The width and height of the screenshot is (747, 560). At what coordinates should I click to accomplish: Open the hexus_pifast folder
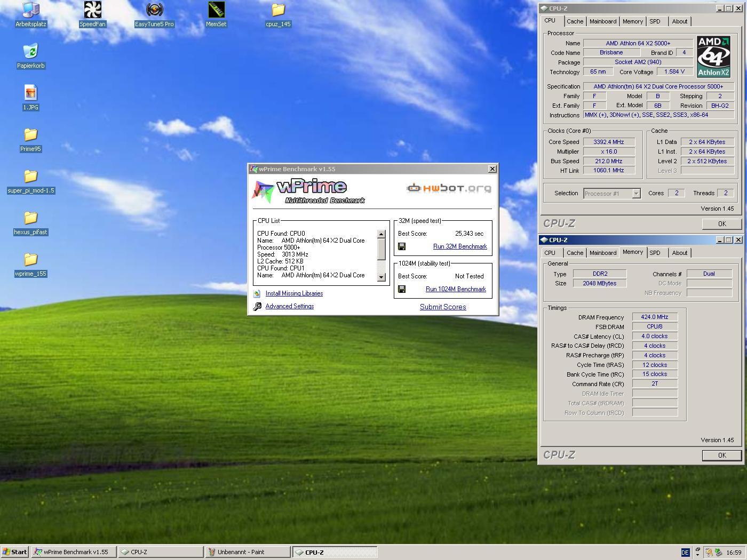pos(30,222)
